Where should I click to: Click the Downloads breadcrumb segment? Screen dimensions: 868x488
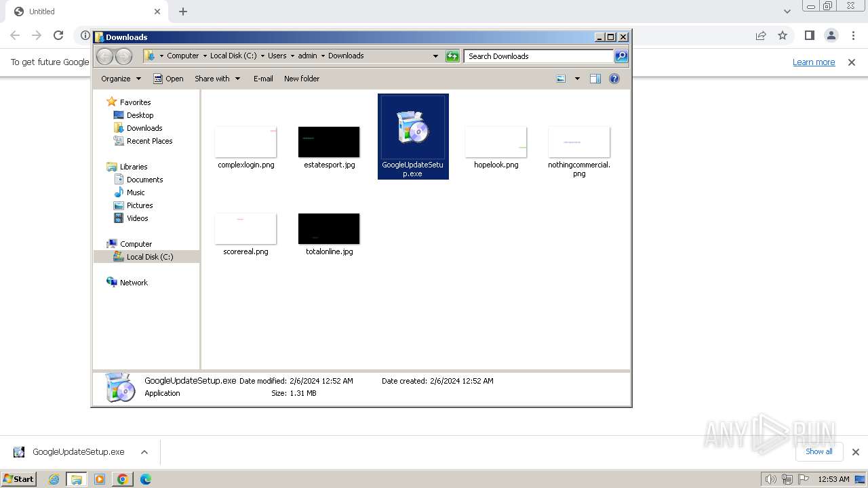coord(346,56)
